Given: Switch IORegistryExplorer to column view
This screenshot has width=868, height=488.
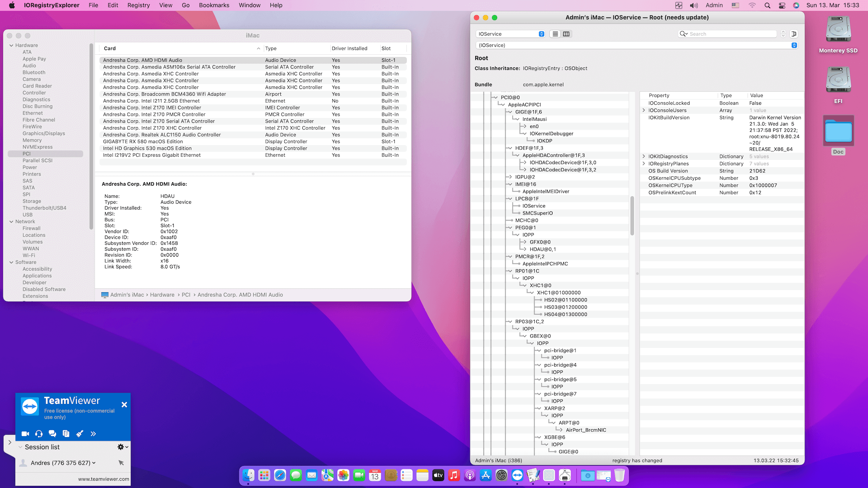Looking at the screenshot, I should tap(566, 34).
